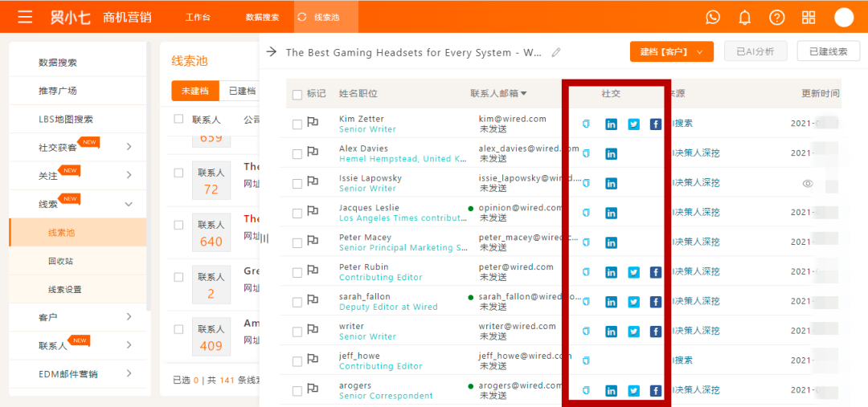Edit title with the pencil icon

point(556,52)
